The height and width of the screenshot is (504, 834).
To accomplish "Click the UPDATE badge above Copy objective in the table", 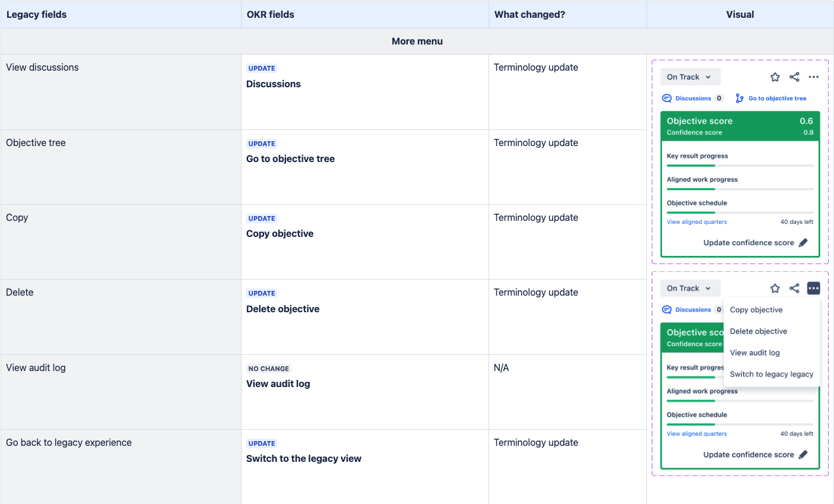I will point(262,218).
